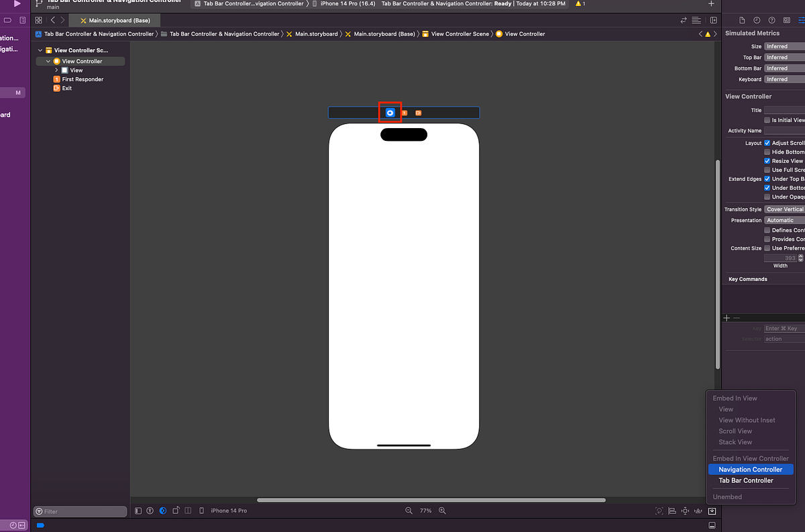
Task: Check the Hide Bottom Bar checkbox
Action: coord(767,152)
